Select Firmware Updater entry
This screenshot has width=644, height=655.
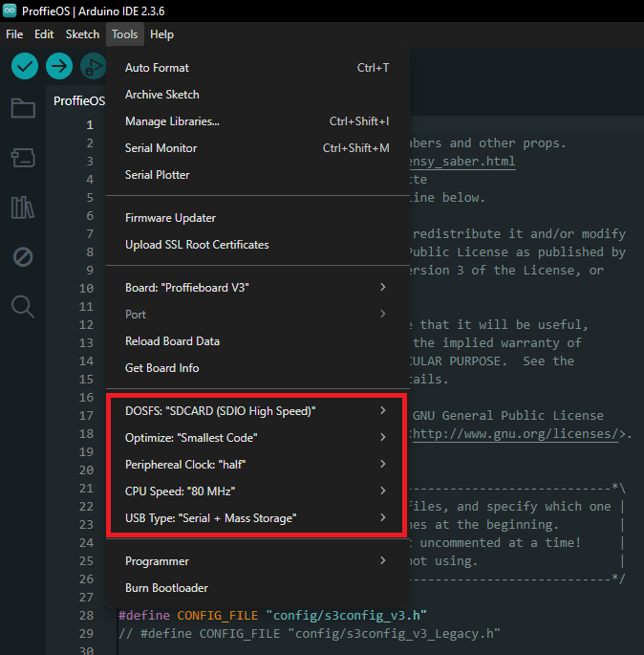257,218
